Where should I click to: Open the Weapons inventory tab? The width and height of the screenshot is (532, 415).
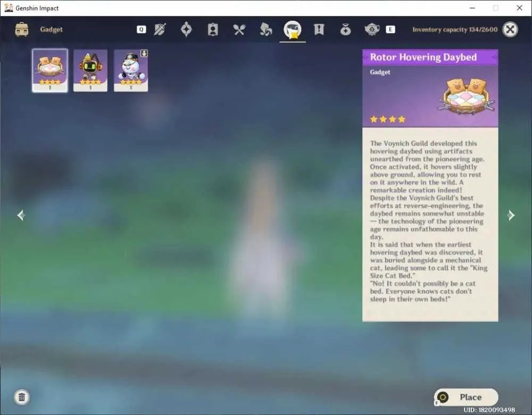pos(160,29)
